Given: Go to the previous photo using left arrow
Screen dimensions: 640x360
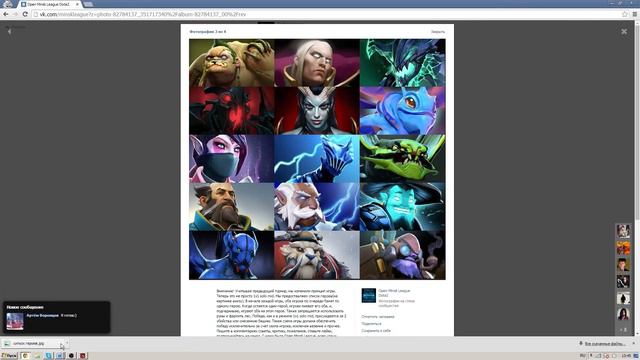Looking at the screenshot, I should pos(9,31).
